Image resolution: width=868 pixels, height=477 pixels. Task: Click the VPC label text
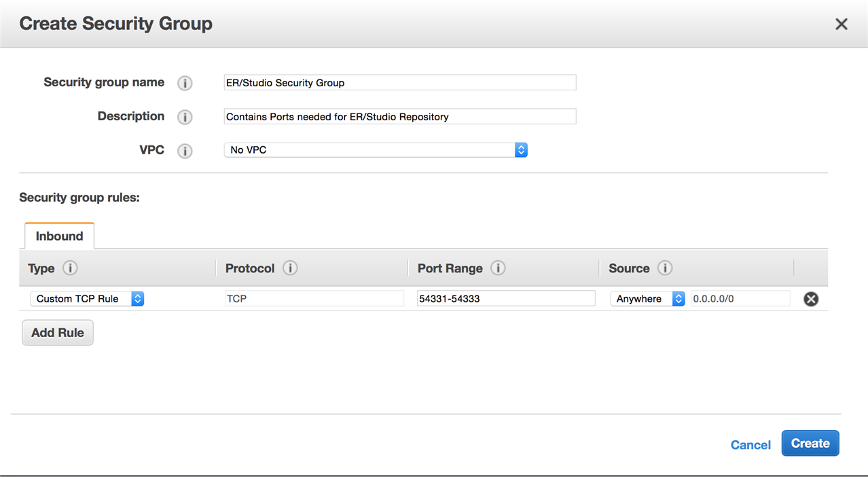click(x=152, y=150)
